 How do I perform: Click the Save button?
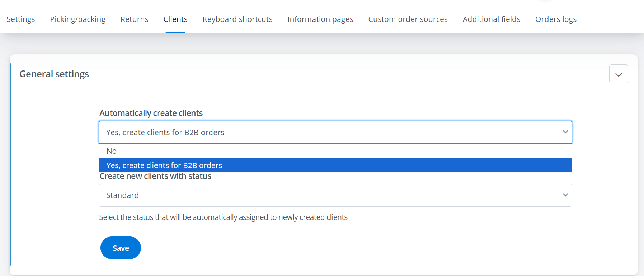coord(121,248)
